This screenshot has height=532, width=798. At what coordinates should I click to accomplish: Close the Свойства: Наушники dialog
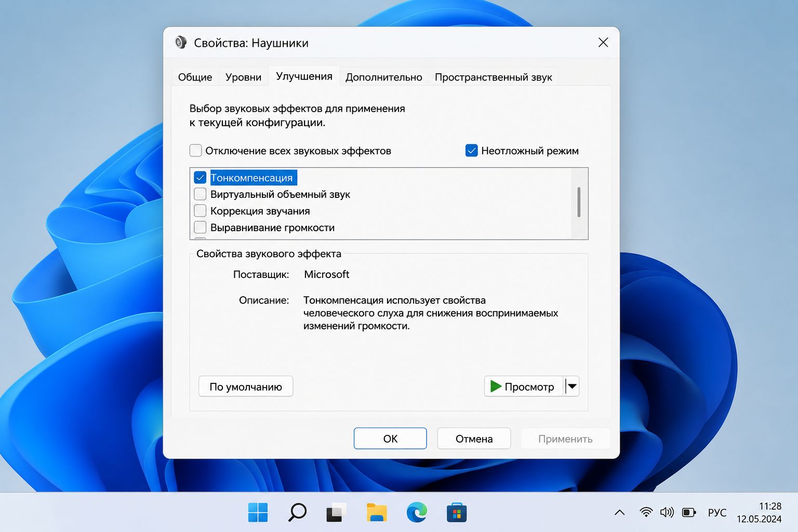click(603, 43)
